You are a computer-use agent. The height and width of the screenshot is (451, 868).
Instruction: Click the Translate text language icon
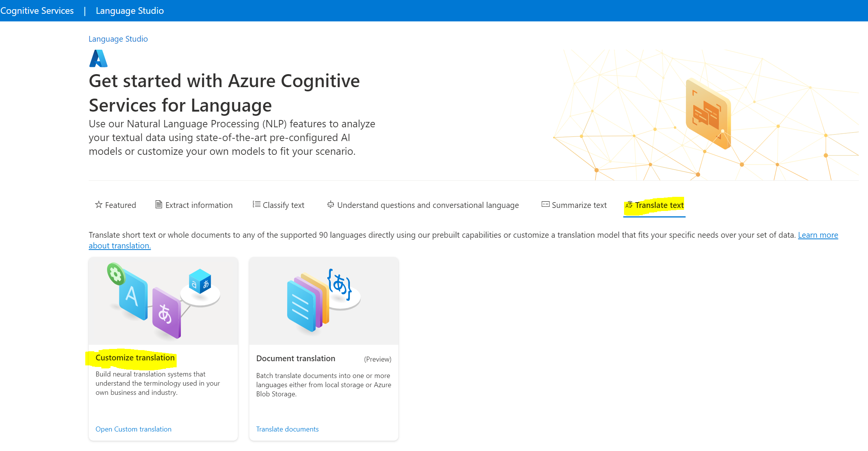pyautogui.click(x=629, y=205)
